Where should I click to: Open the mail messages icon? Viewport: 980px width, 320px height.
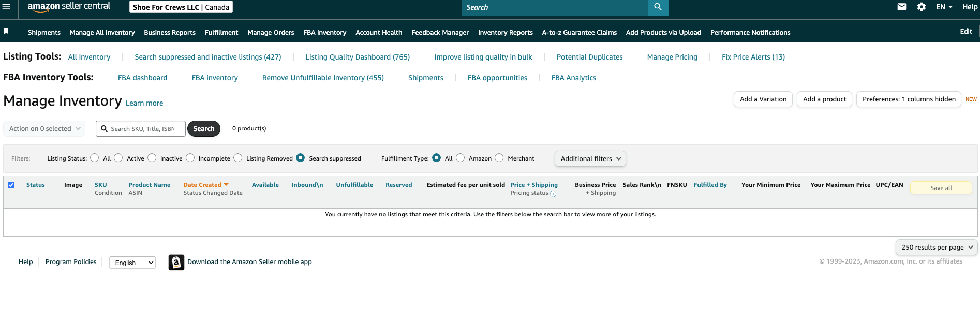point(901,7)
